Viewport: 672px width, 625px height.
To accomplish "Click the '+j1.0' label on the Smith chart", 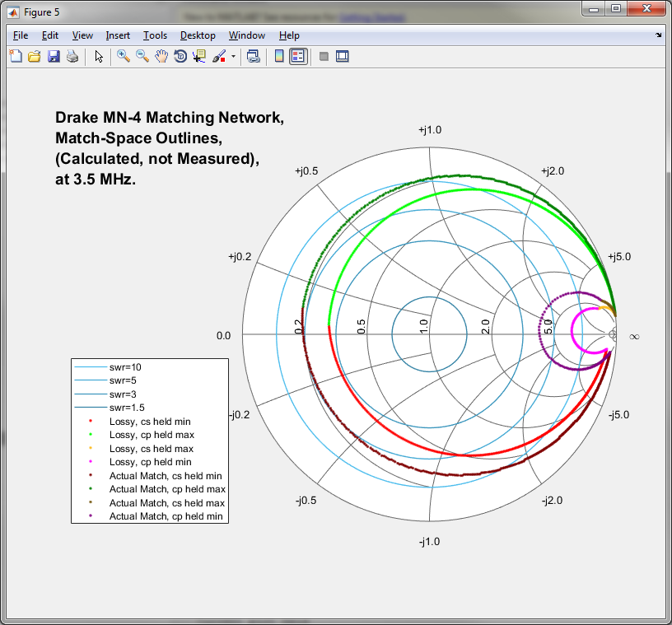I will pos(430,130).
